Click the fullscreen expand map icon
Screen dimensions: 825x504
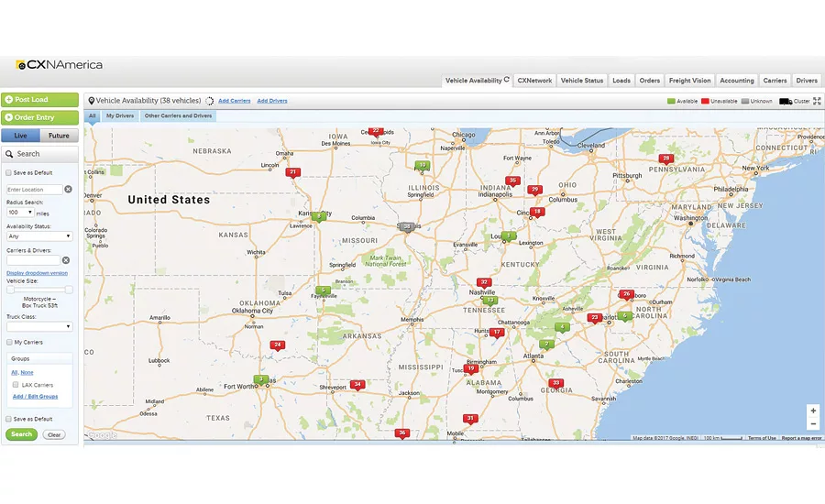[x=817, y=101]
